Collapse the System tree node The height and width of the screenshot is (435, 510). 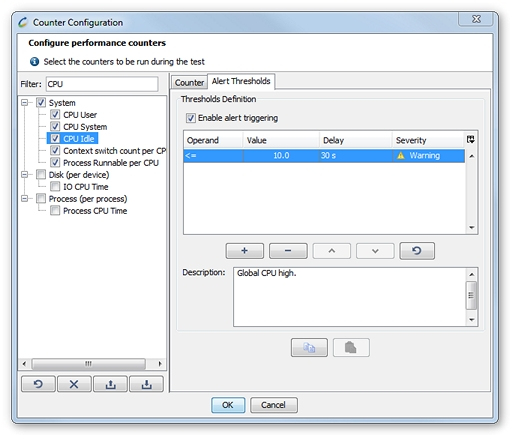click(x=25, y=102)
